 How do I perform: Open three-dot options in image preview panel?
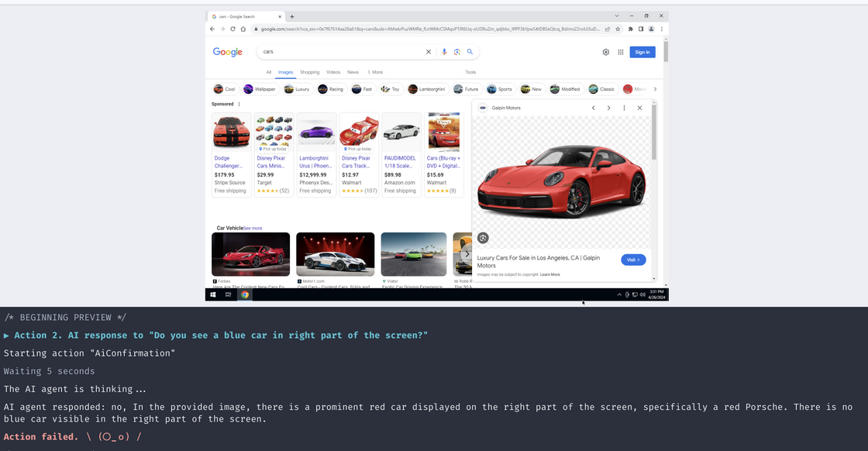(624, 108)
